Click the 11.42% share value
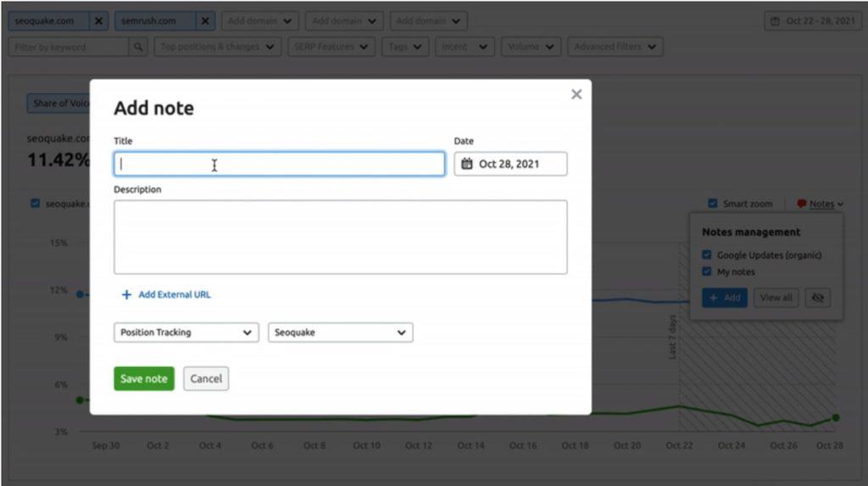The image size is (868, 486). (58, 160)
